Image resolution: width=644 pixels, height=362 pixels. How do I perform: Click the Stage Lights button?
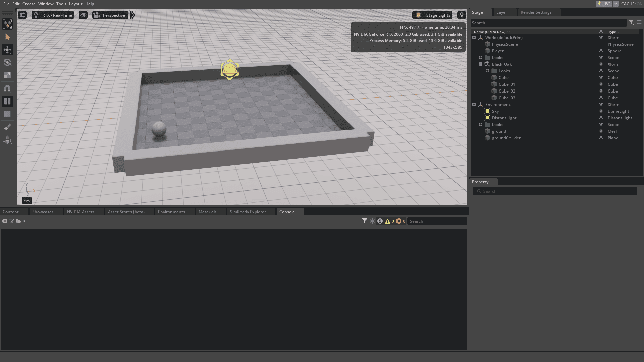click(433, 15)
